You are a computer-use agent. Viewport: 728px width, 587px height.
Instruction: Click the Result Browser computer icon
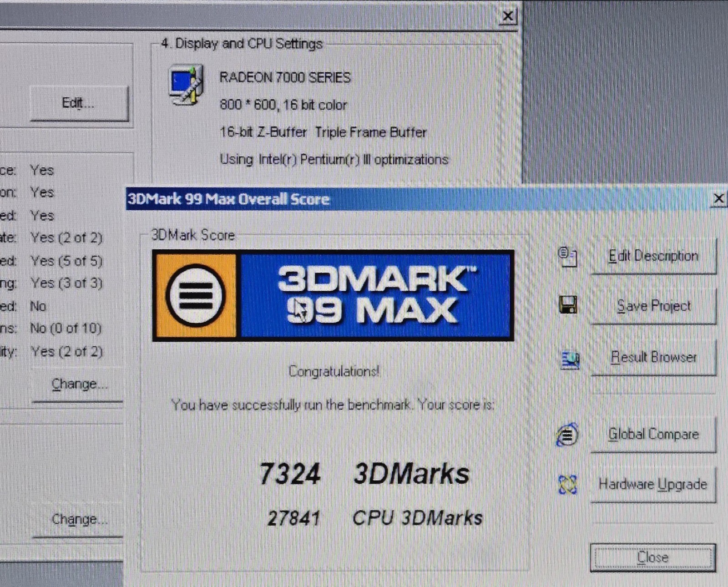pyautogui.click(x=570, y=359)
